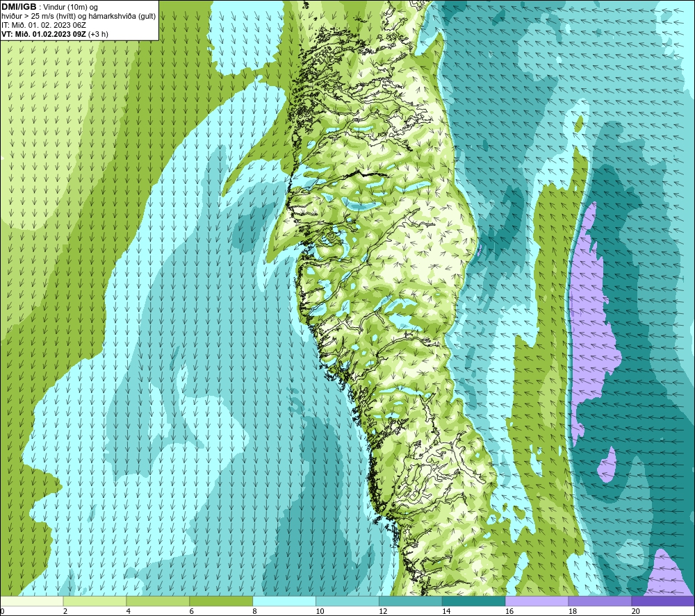The width and height of the screenshot is (695, 616).
Task: Click the above 20 m/s dark purple swatch
Action: click(x=663, y=601)
